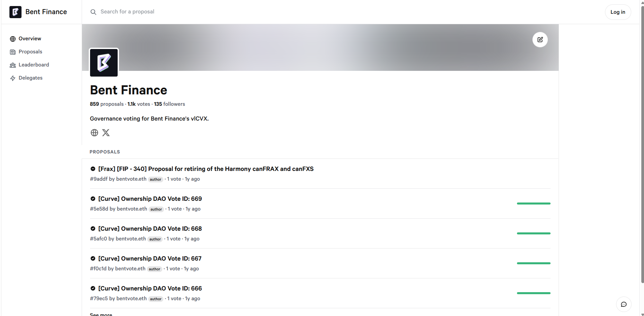The image size is (644, 316).
Task: Click the edit space pencil icon
Action: pyautogui.click(x=540, y=40)
